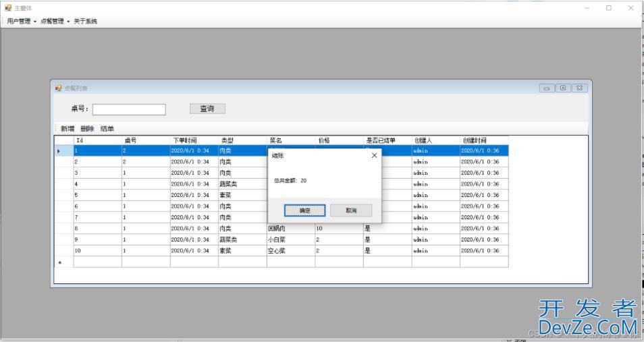Select the row header with the arrow indicator
The height and width of the screenshot is (342, 644).
64,150
